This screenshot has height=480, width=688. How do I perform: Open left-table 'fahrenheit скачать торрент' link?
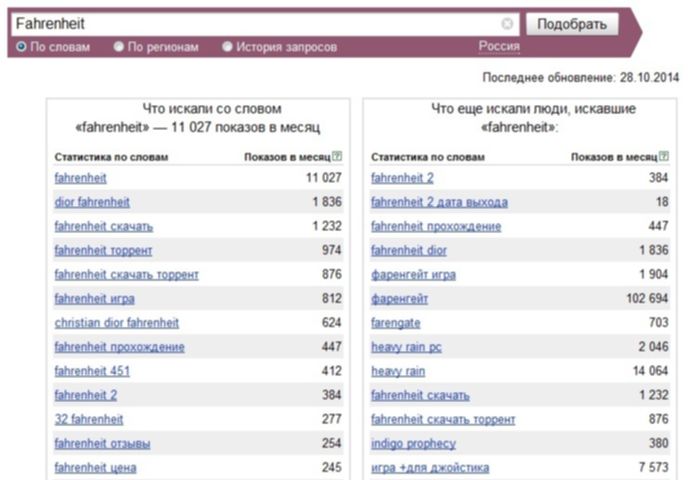pos(126,275)
